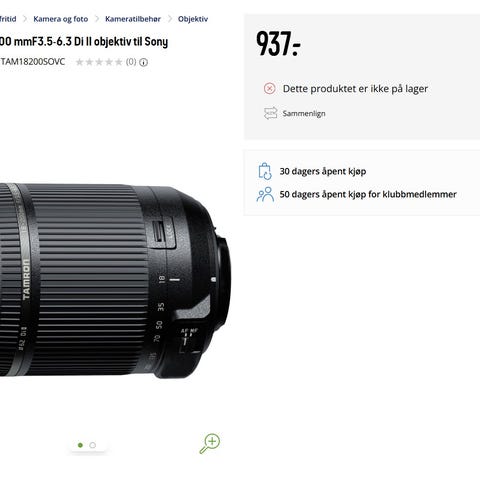Open the Kameratilbehør breadcrumb link
Image resolution: width=480 pixels, height=480 pixels.
[x=133, y=19]
